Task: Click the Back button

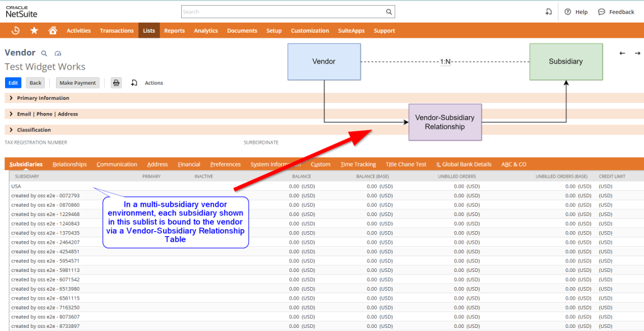Action: (35, 83)
